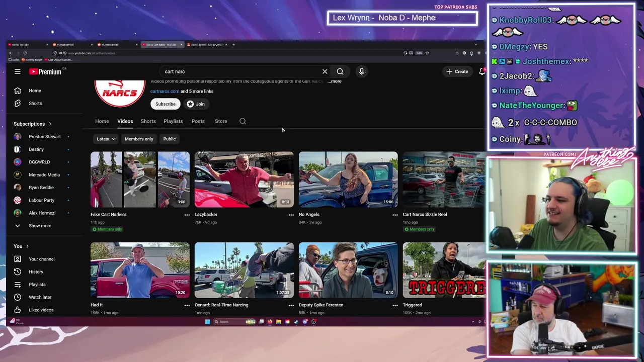Click the Shorts icon in the sidebar

[x=18, y=103]
